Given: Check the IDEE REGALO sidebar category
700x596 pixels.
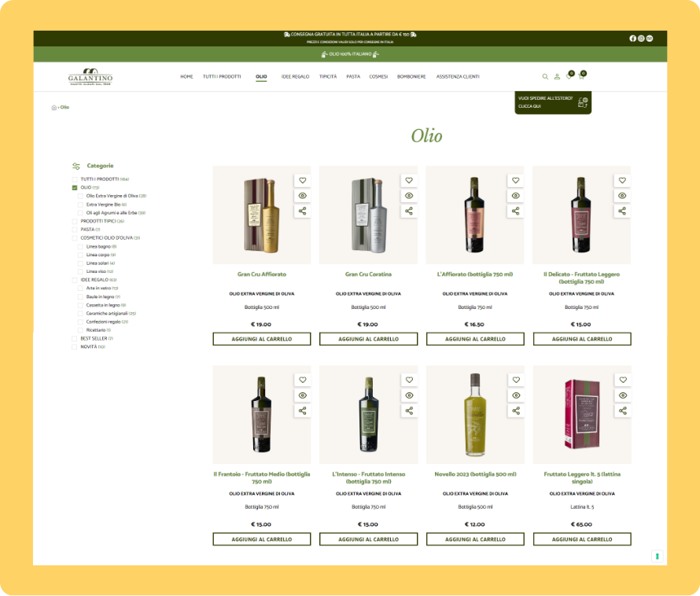Looking at the screenshot, I should (x=75, y=281).
